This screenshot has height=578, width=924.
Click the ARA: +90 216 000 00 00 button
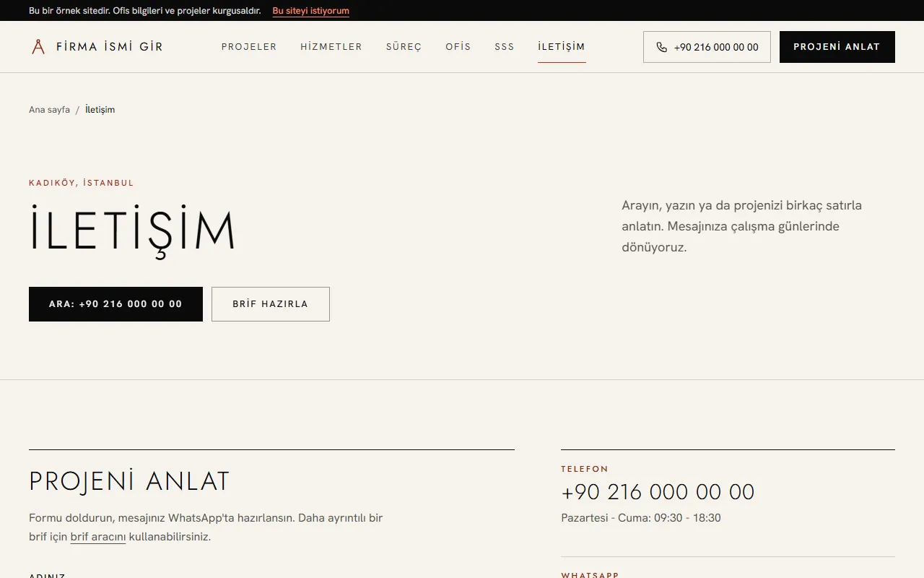(x=115, y=304)
